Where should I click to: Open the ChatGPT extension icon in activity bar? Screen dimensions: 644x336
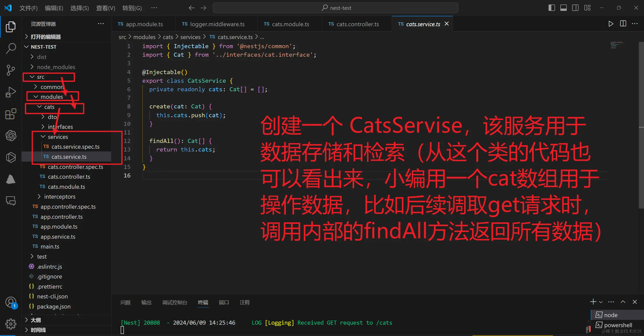point(11,136)
